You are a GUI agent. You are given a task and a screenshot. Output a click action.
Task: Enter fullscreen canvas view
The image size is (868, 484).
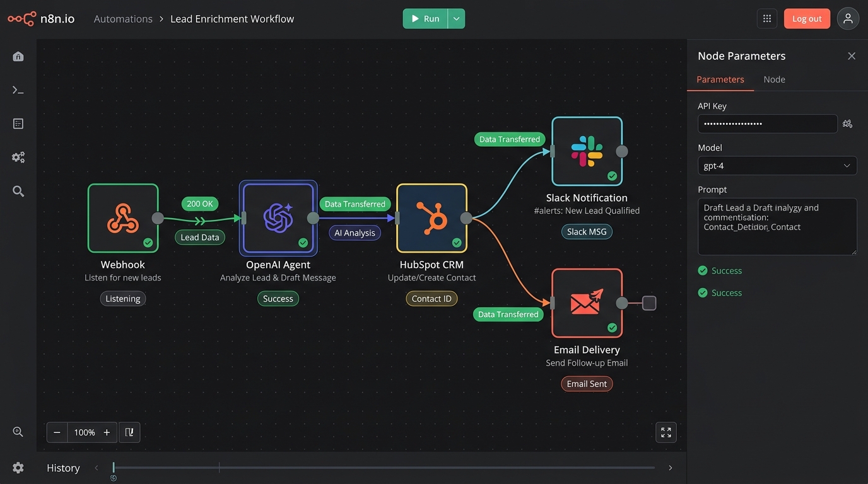click(x=666, y=432)
